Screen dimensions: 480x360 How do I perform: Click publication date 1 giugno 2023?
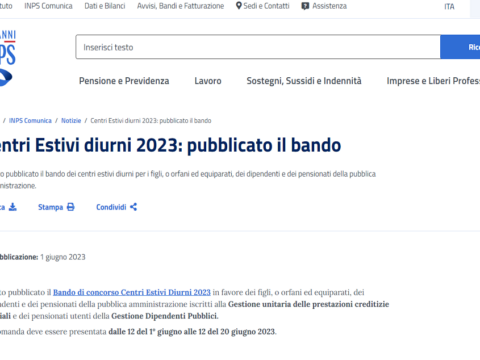(63, 257)
